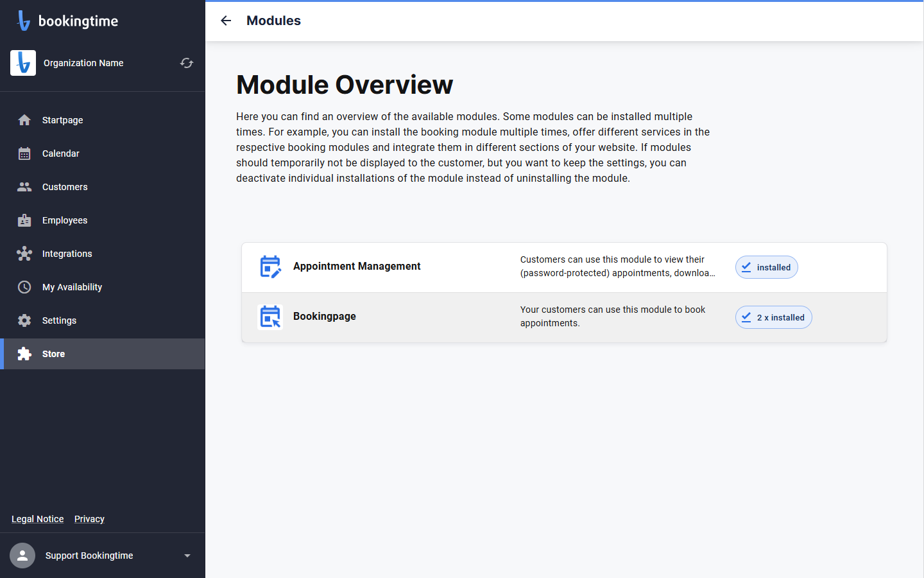This screenshot has width=924, height=578.
Task: Click the Modules header title
Action: (x=273, y=21)
